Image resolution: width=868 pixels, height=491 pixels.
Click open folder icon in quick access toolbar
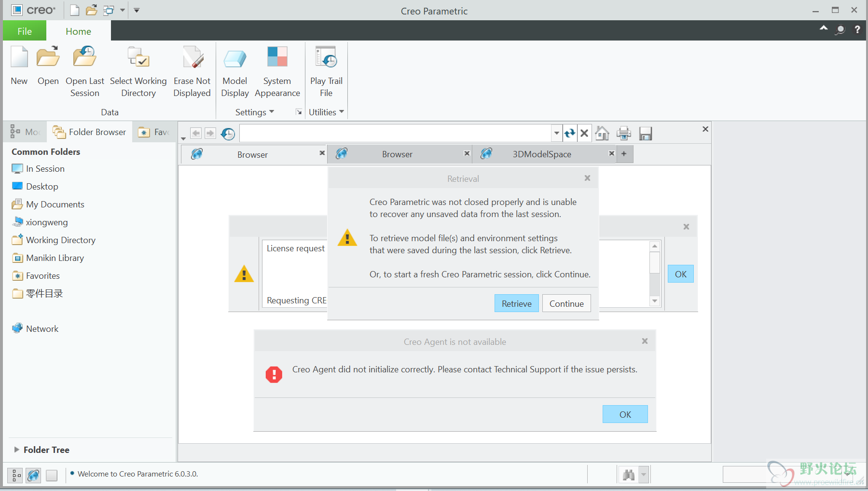[91, 10]
